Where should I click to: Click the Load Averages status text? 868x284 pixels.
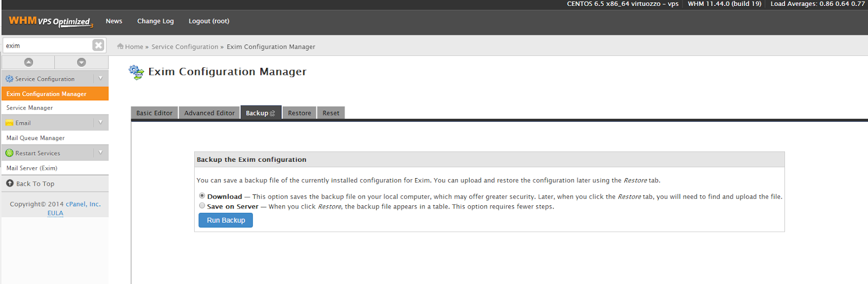click(x=818, y=4)
